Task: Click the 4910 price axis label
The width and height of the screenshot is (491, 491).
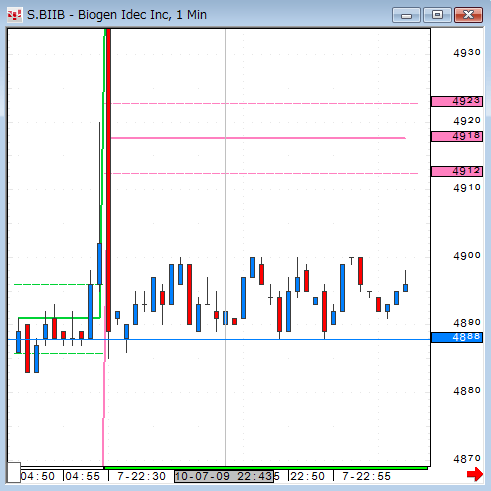Action: pyautogui.click(x=467, y=188)
